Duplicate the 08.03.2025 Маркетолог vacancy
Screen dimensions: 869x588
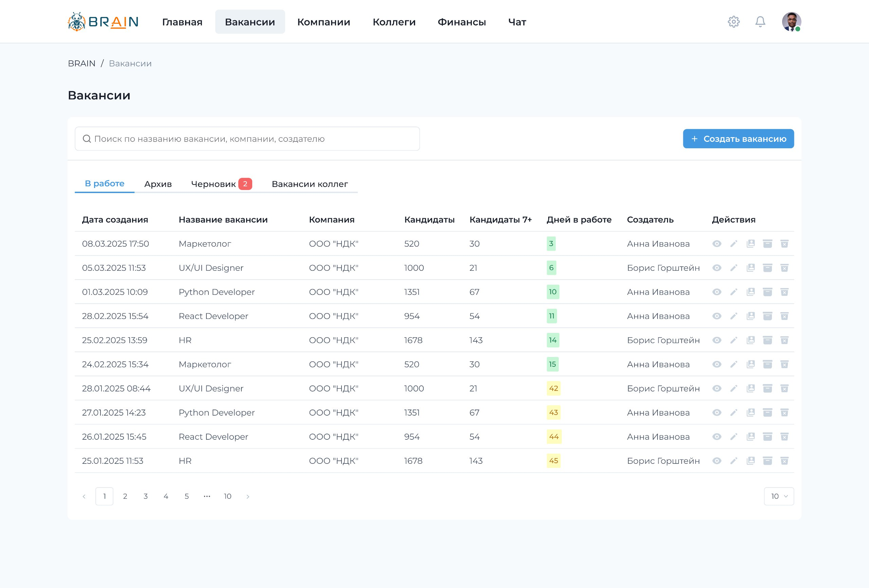751,244
